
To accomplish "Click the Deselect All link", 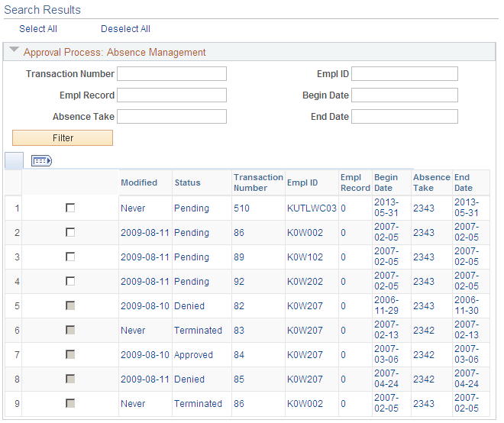I will (125, 29).
